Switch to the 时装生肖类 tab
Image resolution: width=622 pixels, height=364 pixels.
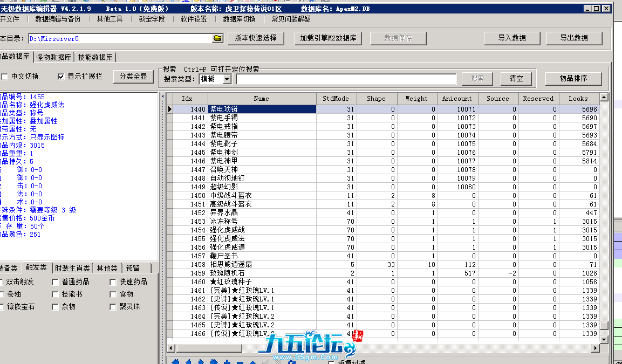tap(72, 268)
